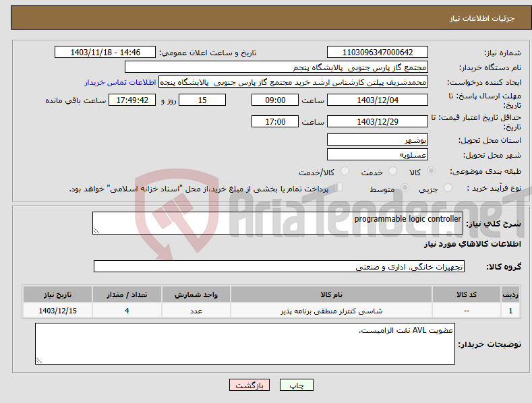Viewport: 532px width, 403px height.
Task: Click the item name شاسی کنترلر منطقی برنامه پذیر
Action: click(x=332, y=311)
